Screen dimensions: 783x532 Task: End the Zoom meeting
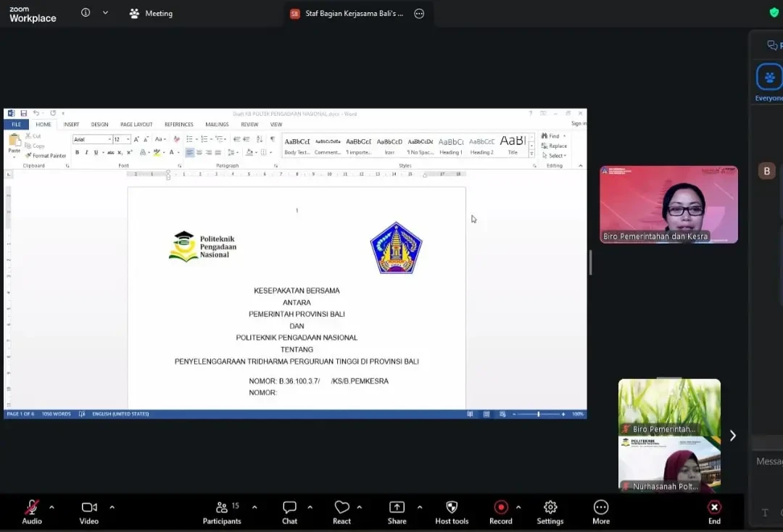[x=715, y=512]
